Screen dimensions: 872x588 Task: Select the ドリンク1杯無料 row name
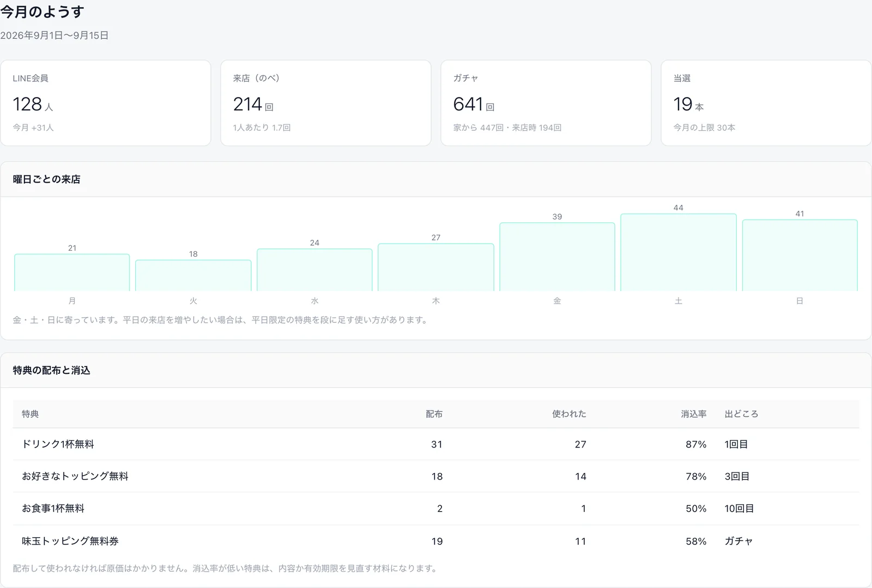click(58, 444)
